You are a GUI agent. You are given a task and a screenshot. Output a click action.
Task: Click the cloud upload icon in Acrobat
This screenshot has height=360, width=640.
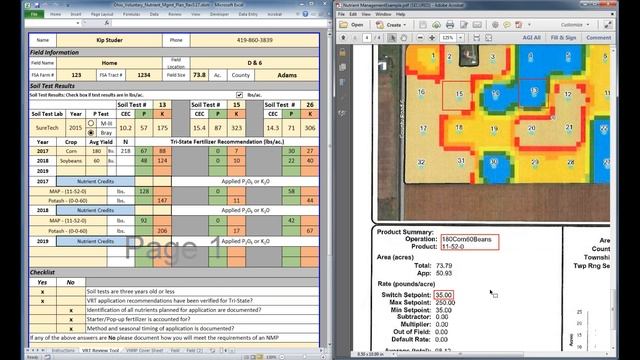click(436, 25)
